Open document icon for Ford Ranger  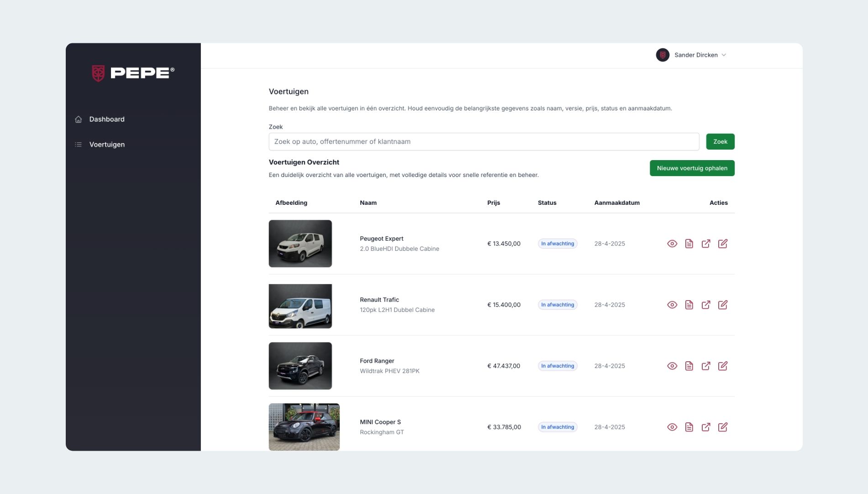(689, 366)
